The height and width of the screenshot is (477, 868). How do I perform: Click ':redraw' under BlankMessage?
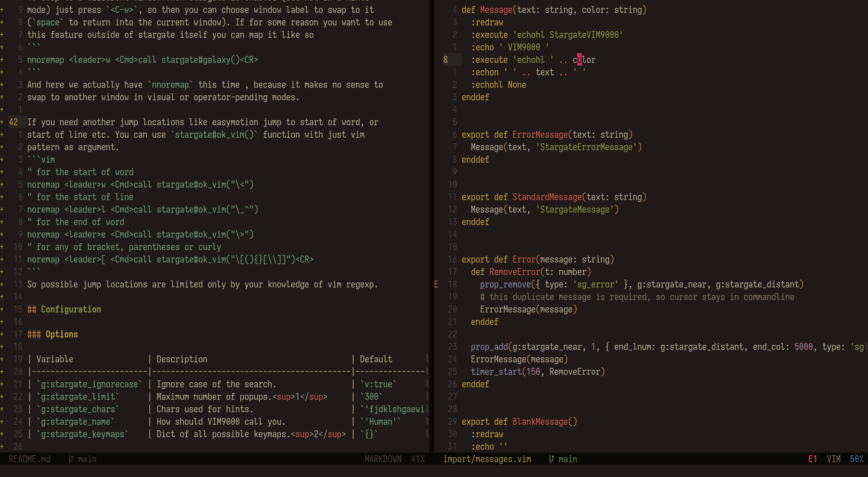[487, 434]
